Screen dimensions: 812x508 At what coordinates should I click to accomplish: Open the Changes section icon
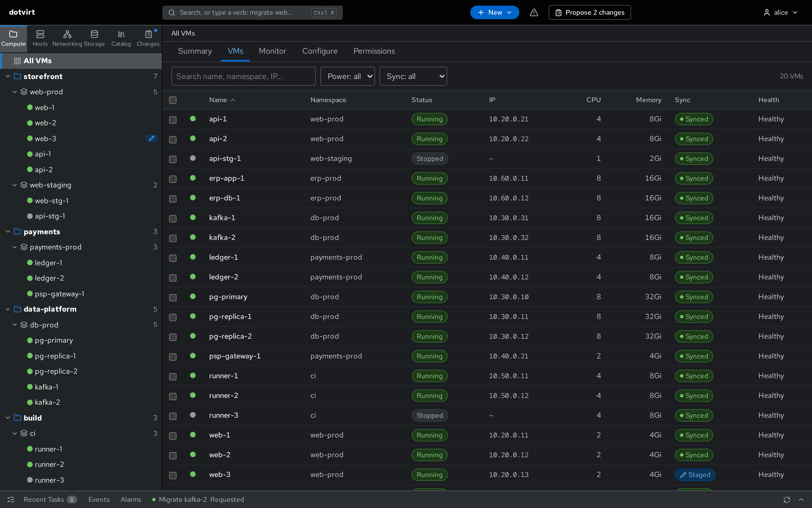point(148,34)
